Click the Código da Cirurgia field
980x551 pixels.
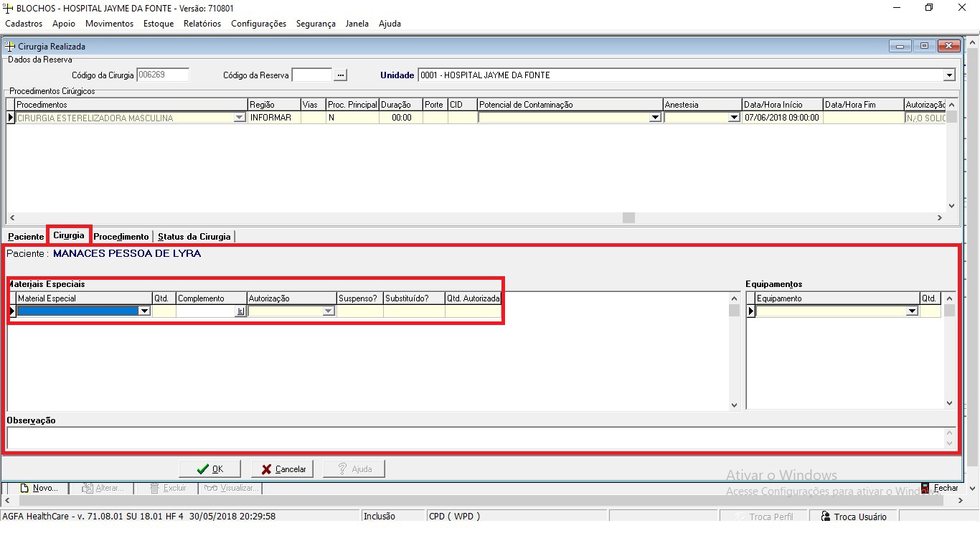point(163,75)
